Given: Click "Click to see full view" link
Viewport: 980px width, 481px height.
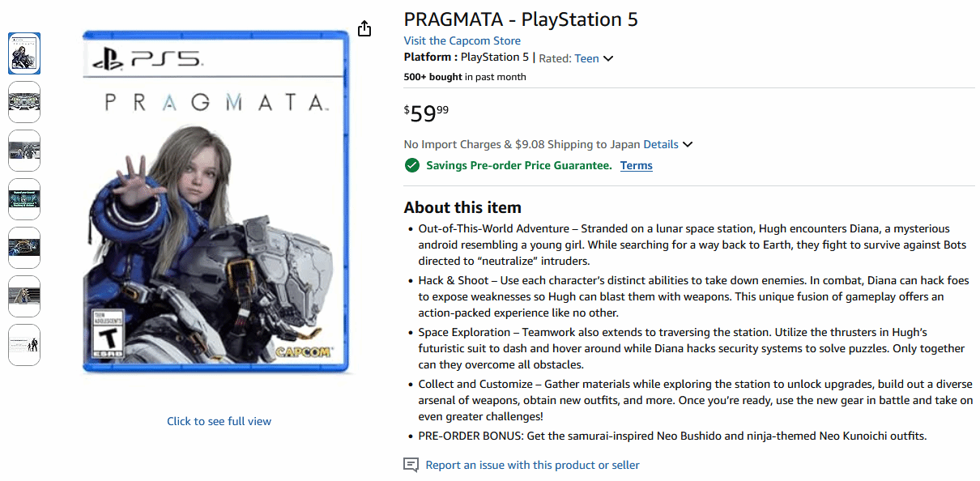Looking at the screenshot, I should click(x=219, y=421).
